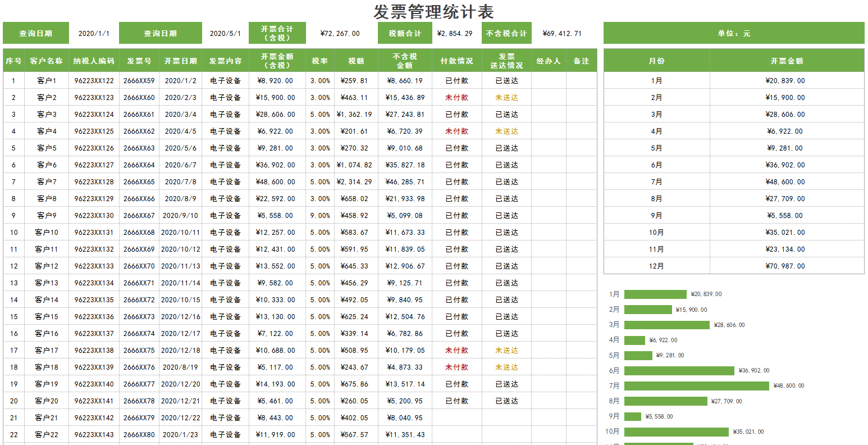The width and height of the screenshot is (868, 445).
Task: Select the 客户7 customer name cell
Action: pos(47,182)
